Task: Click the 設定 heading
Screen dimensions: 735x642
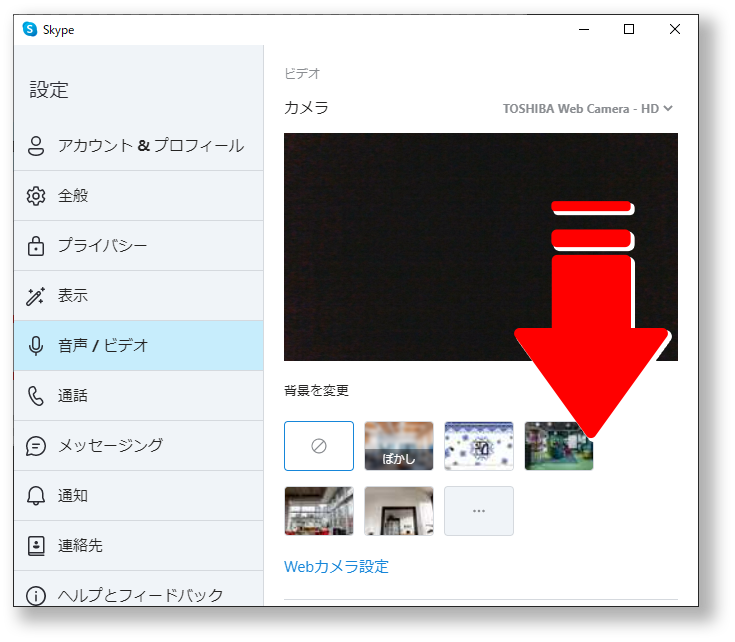Action: point(49,90)
